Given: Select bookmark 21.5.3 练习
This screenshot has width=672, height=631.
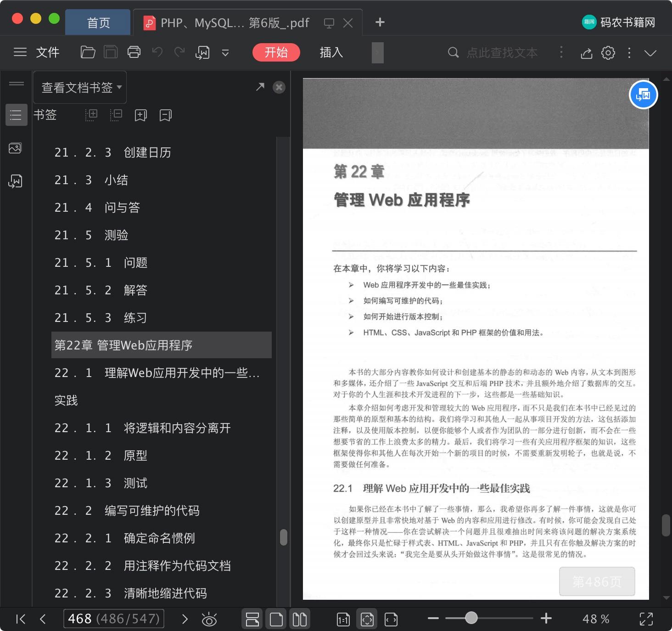Looking at the screenshot, I should point(162,318).
